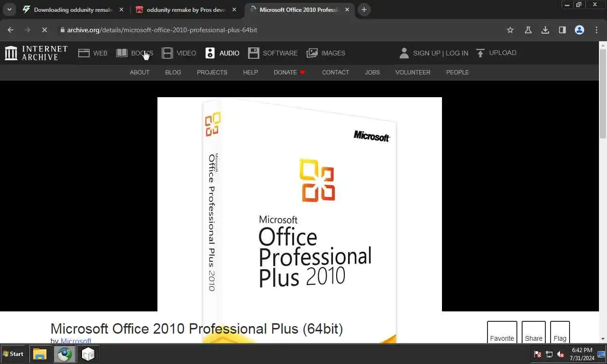The height and width of the screenshot is (364, 607).
Task: Click the muted volume tray icon
Action: [561, 354]
